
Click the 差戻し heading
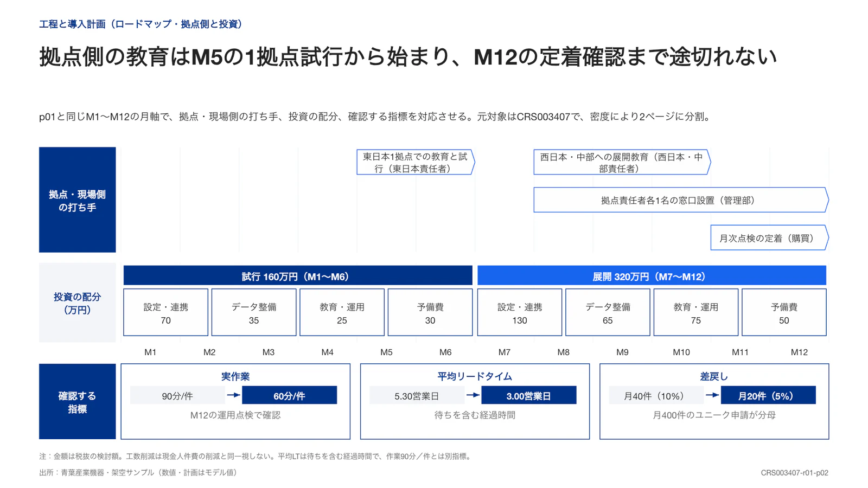coord(714,376)
